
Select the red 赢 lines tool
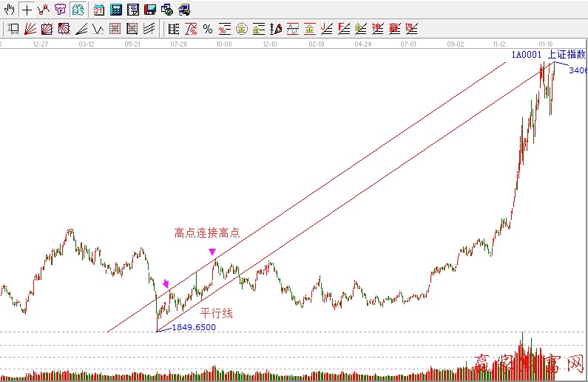[x=394, y=29]
